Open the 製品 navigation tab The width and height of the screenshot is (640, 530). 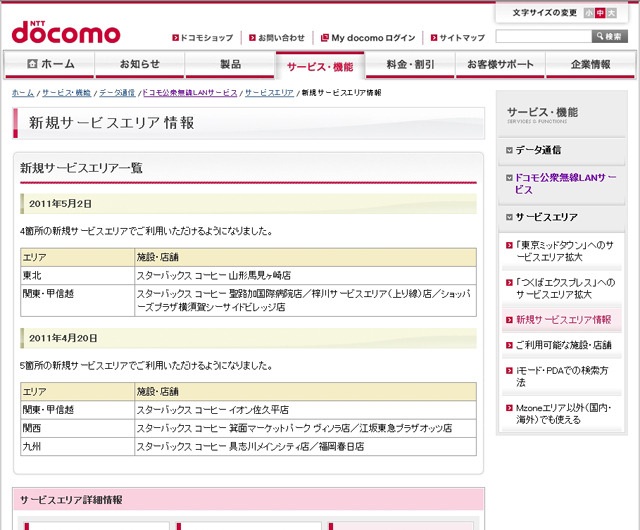tap(230, 65)
